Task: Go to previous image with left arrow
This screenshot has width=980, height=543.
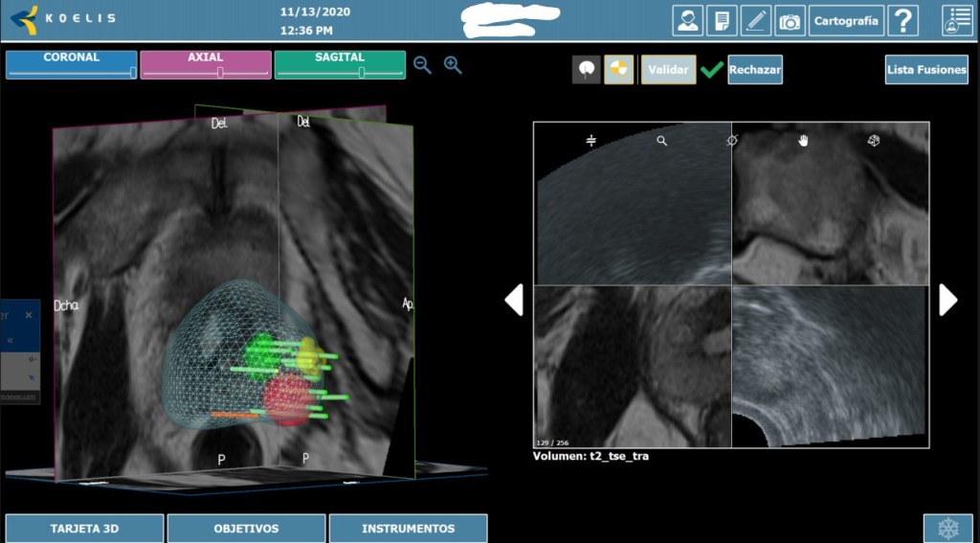Action: click(x=514, y=300)
